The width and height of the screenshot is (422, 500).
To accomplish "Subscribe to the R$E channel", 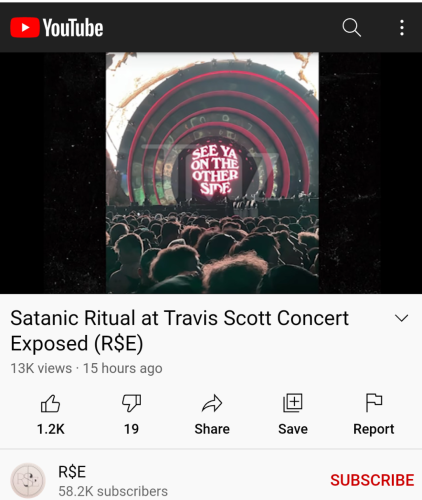I will point(372,480).
